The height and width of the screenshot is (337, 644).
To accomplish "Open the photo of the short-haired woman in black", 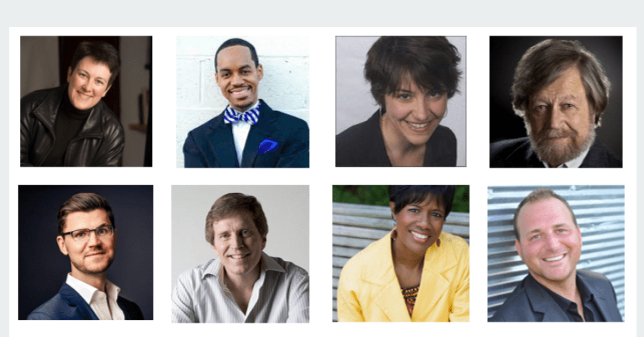I will [x=401, y=101].
